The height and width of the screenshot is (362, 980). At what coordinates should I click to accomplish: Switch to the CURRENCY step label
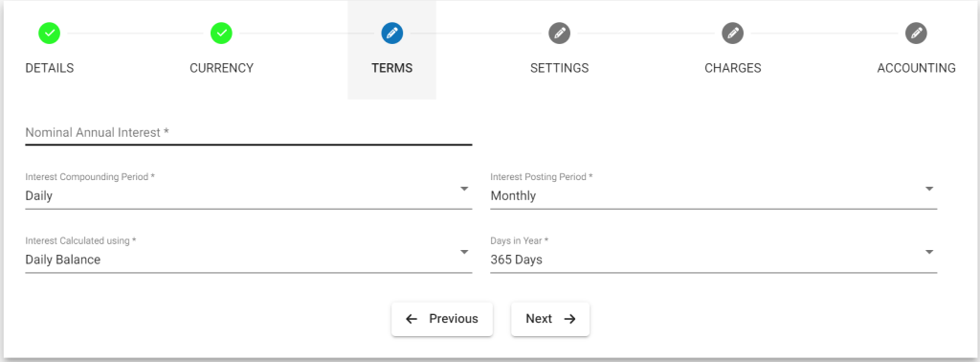(x=221, y=68)
